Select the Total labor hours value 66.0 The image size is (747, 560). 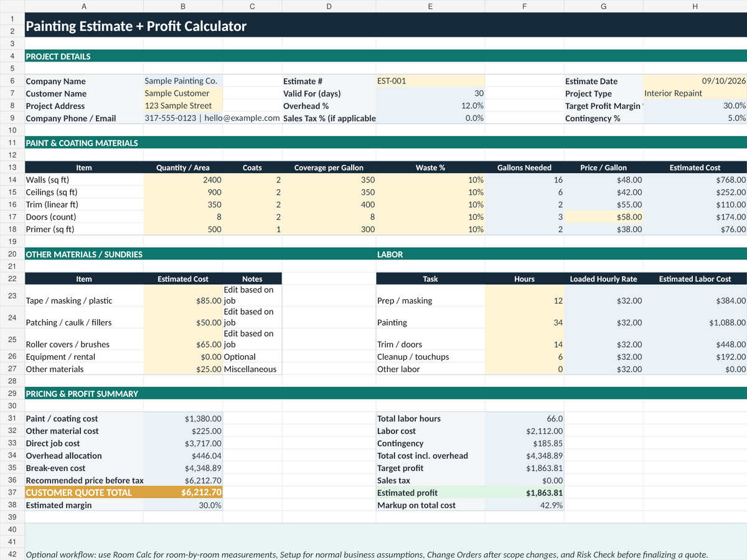(524, 419)
